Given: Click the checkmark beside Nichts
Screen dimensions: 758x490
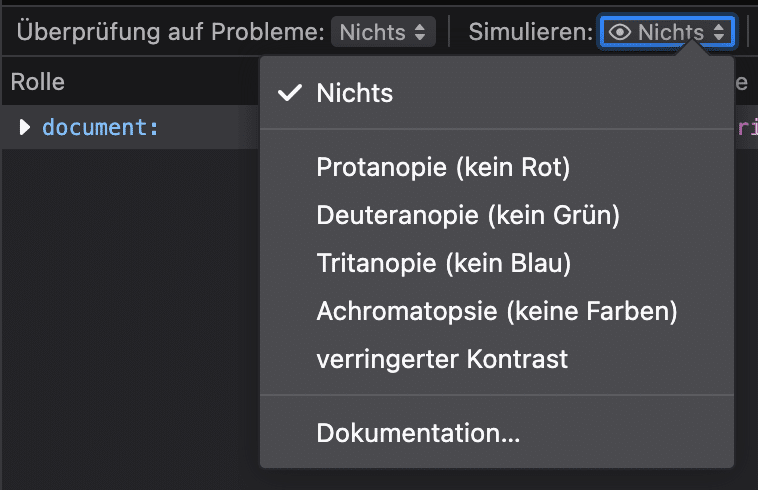Looking at the screenshot, I should click(x=290, y=93).
